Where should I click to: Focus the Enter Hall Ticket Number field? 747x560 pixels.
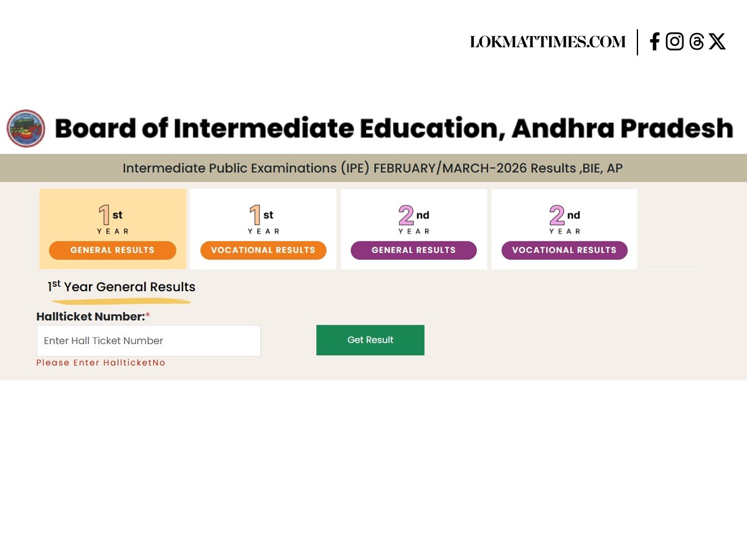[148, 341]
